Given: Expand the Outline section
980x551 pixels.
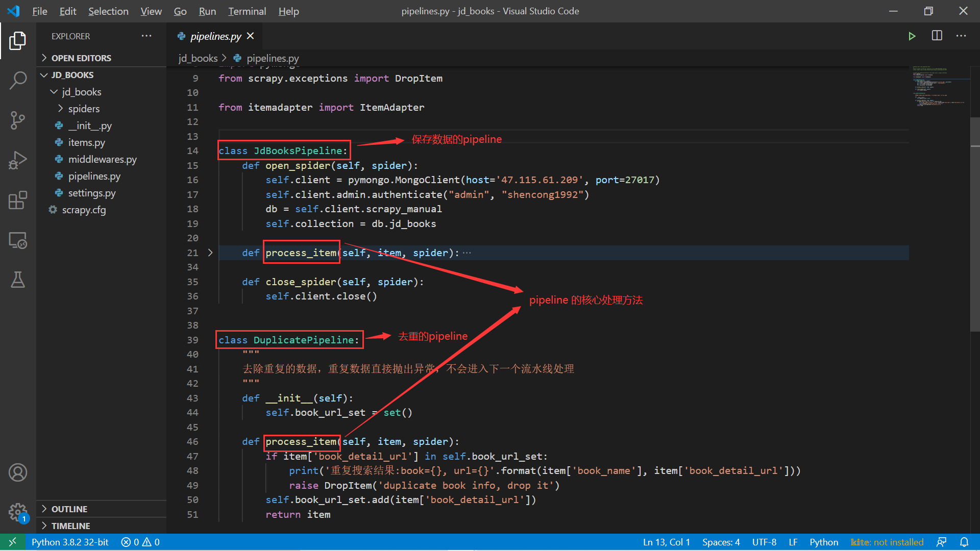Looking at the screenshot, I should pyautogui.click(x=69, y=509).
